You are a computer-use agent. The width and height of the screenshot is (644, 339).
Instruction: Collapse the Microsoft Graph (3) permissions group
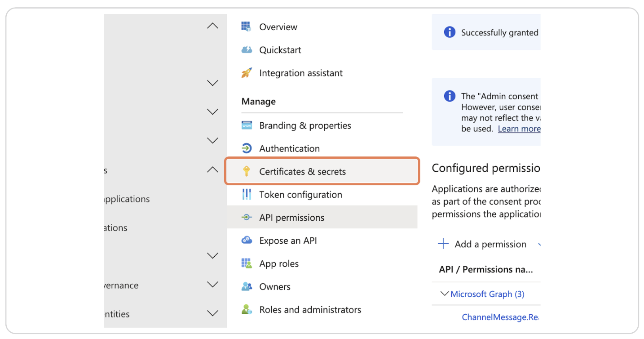[x=444, y=294]
